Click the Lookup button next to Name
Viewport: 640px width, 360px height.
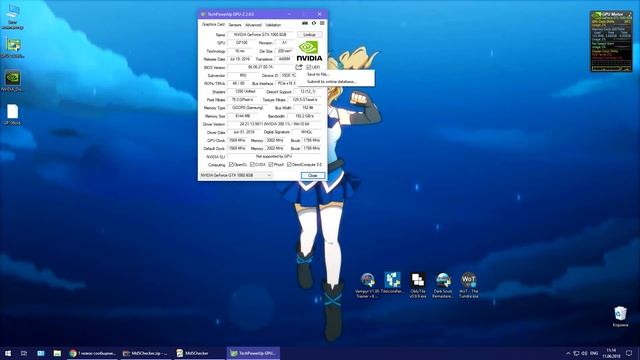(309, 35)
